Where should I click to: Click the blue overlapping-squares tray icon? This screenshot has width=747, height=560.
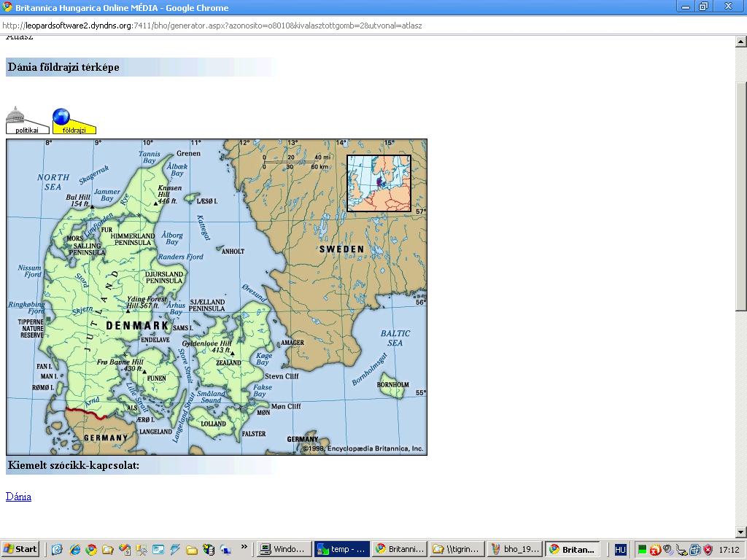click(x=695, y=550)
